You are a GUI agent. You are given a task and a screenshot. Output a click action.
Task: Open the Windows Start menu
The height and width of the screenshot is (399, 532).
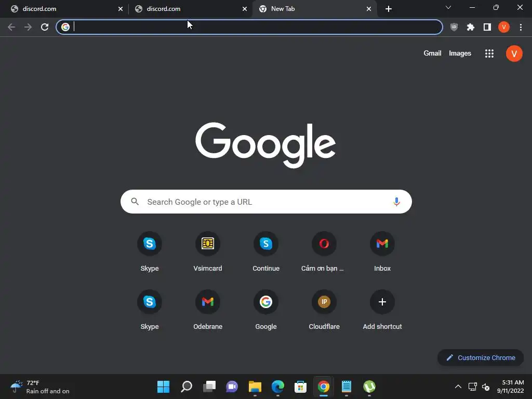coord(163,387)
